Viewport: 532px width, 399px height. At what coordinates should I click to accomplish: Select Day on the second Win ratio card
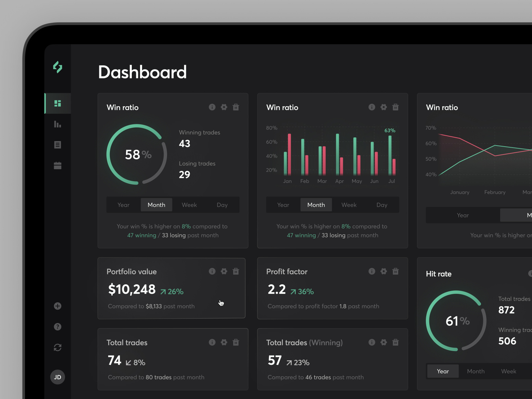click(382, 204)
